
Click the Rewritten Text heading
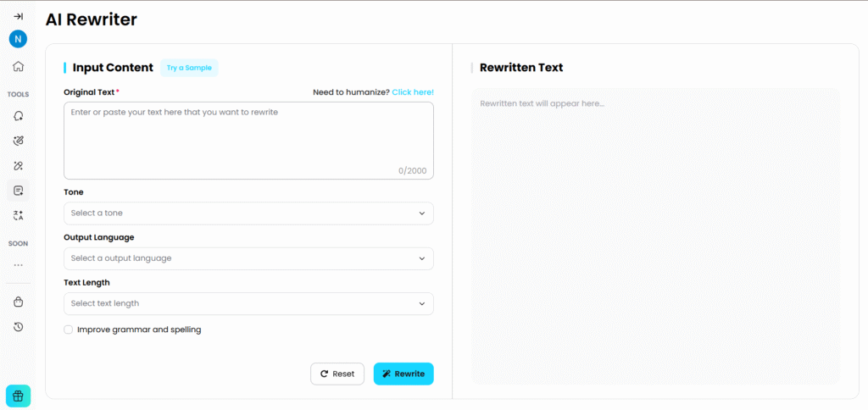pos(521,68)
